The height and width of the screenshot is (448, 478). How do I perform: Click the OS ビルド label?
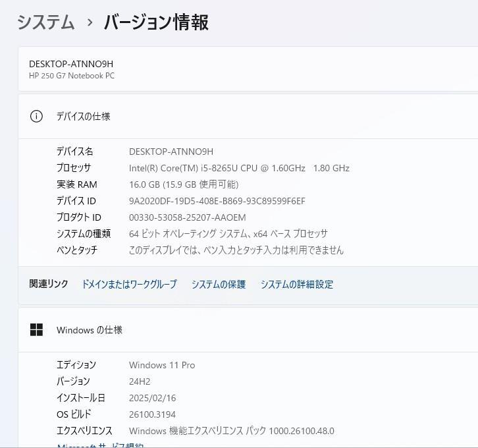tap(74, 414)
